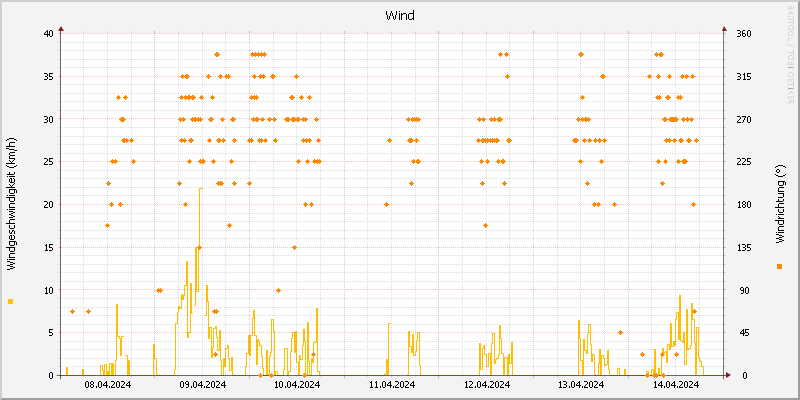Click the left axis value 35
Image resolution: width=800 pixels, height=400 pixels.
coord(48,77)
